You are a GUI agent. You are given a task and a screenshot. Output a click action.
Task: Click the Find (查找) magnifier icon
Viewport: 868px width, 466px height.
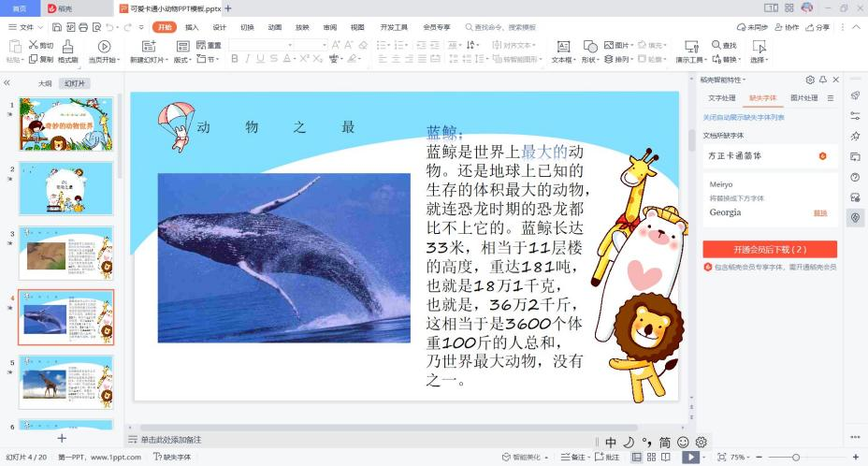[x=716, y=45]
